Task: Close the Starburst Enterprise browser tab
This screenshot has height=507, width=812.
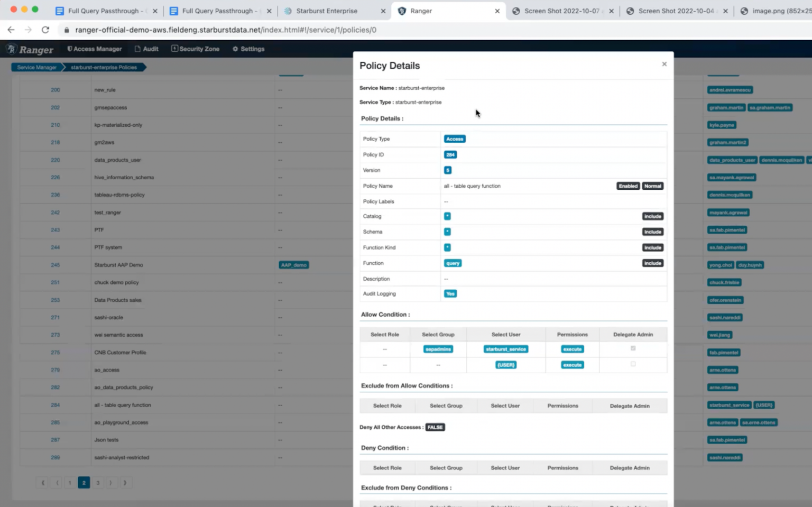Action: click(x=383, y=11)
